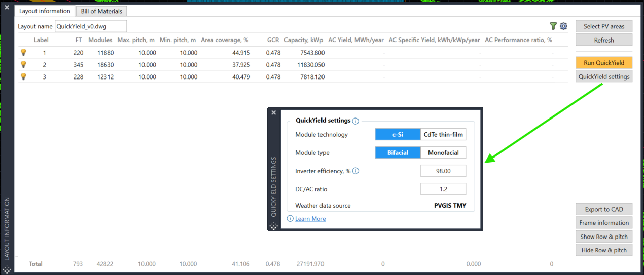The height and width of the screenshot is (275, 644).
Task: Switch module type to Monofacial
Action: pyautogui.click(x=443, y=153)
